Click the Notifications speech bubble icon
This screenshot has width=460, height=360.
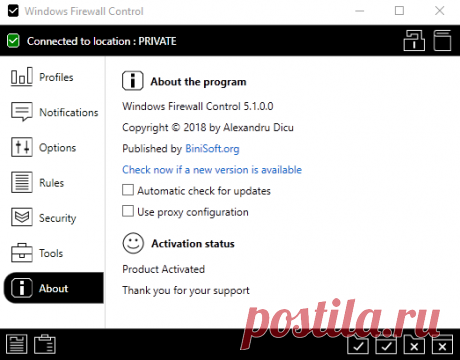click(x=22, y=112)
